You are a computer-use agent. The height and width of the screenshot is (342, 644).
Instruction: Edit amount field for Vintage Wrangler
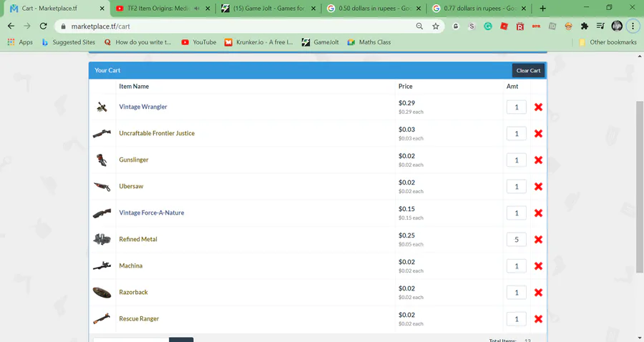tap(516, 107)
